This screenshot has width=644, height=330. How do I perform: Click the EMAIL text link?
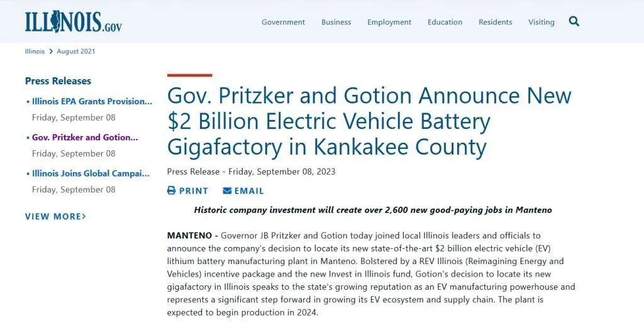(x=249, y=191)
